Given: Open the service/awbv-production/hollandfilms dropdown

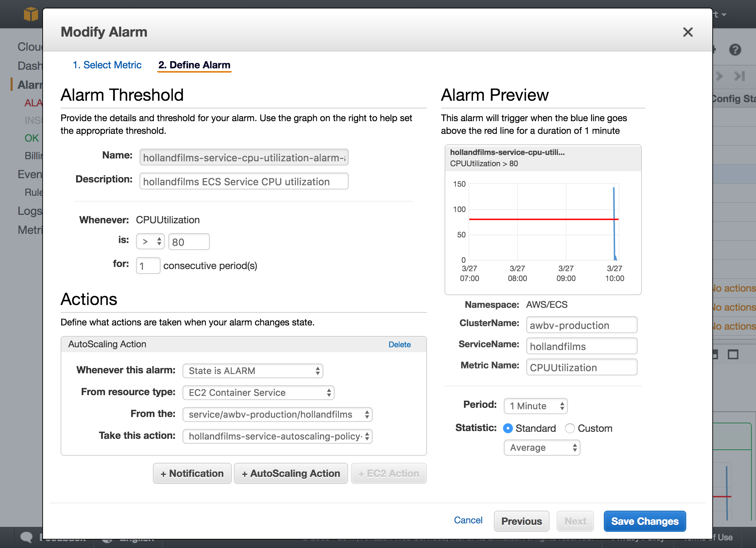Looking at the screenshot, I should pos(277,415).
